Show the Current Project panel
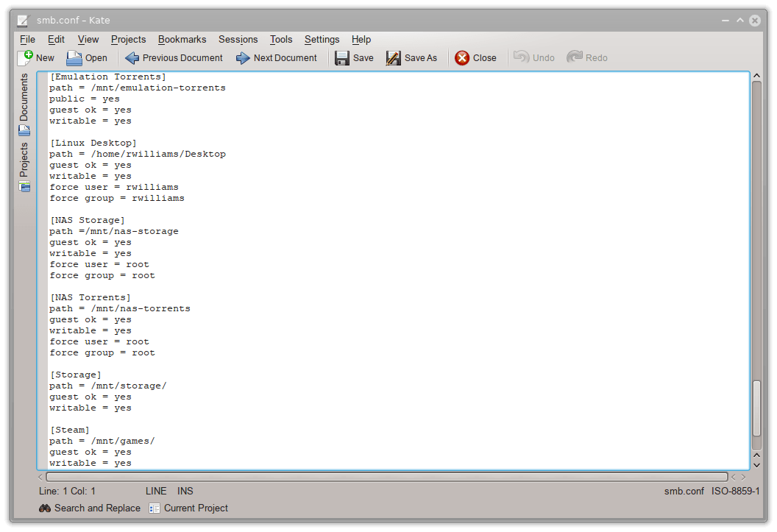Image resolution: width=777 pixels, height=532 pixels. [x=188, y=508]
